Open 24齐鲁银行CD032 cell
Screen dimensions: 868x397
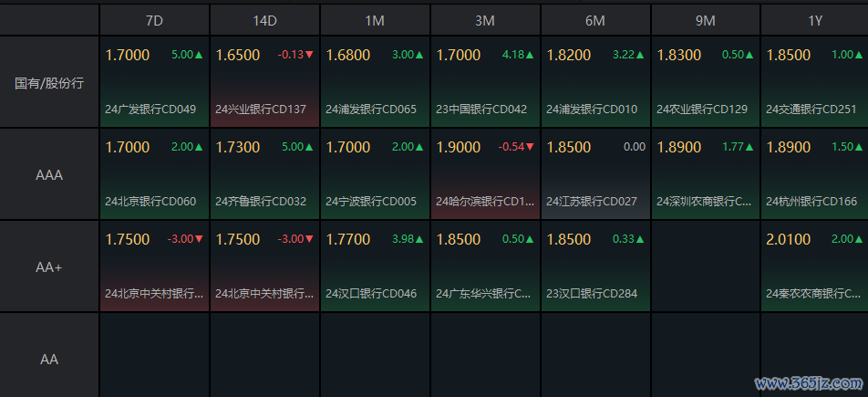coord(264,174)
